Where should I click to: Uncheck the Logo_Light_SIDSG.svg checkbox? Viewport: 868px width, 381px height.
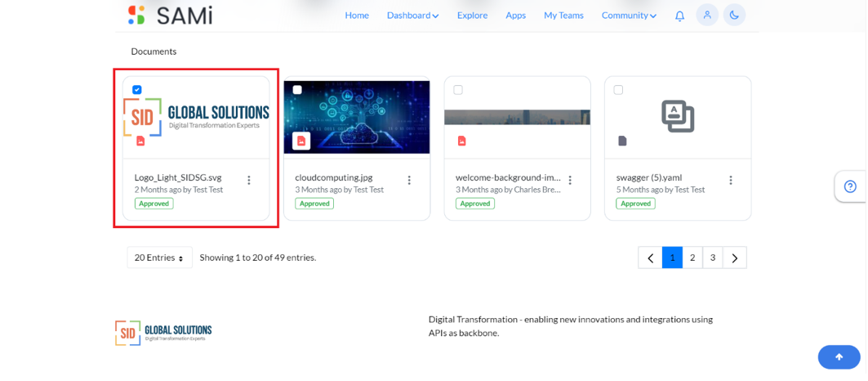[x=136, y=90]
